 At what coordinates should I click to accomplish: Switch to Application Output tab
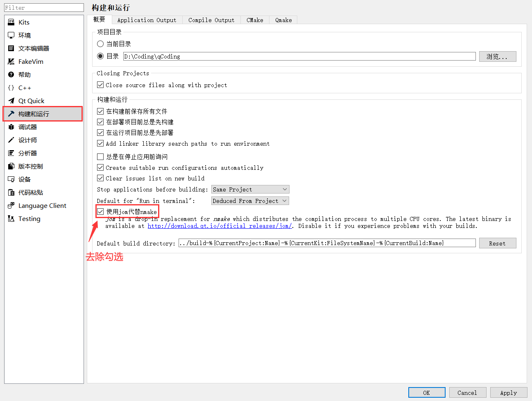pyautogui.click(x=147, y=20)
